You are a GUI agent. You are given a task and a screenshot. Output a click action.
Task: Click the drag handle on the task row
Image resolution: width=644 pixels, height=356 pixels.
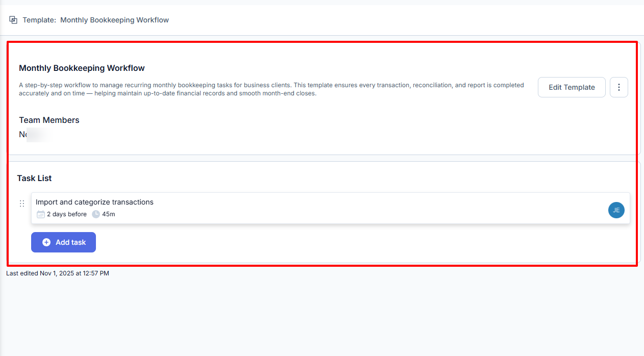(22, 203)
